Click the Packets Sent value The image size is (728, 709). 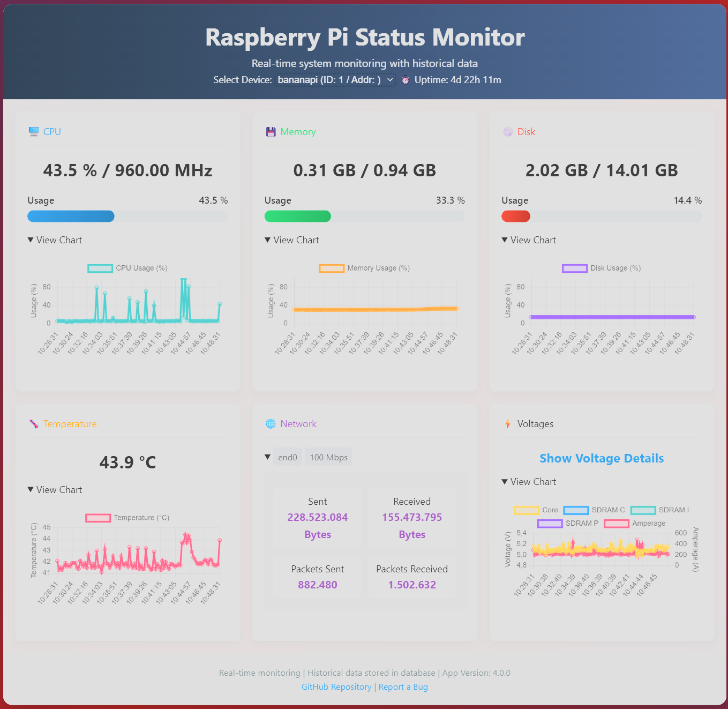pyautogui.click(x=318, y=585)
